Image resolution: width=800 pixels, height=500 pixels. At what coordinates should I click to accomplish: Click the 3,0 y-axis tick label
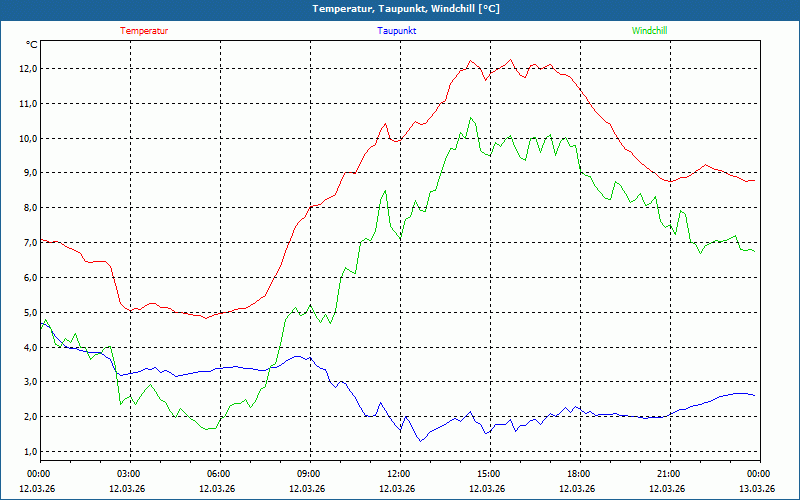(30, 382)
